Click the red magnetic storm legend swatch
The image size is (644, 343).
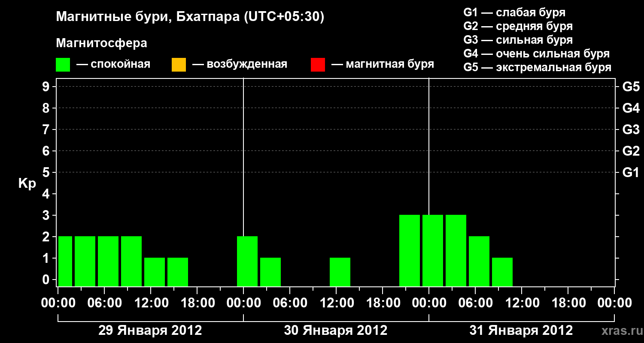(318, 65)
